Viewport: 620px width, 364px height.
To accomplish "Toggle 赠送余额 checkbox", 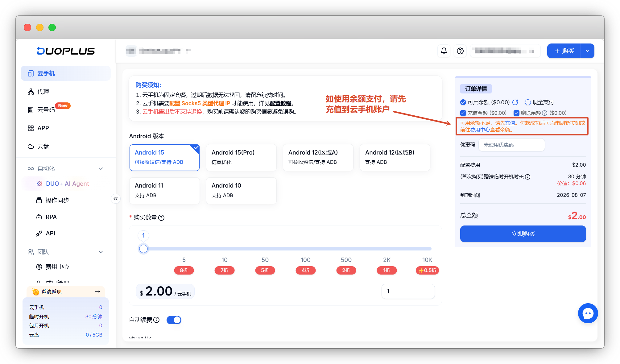I will tap(516, 113).
